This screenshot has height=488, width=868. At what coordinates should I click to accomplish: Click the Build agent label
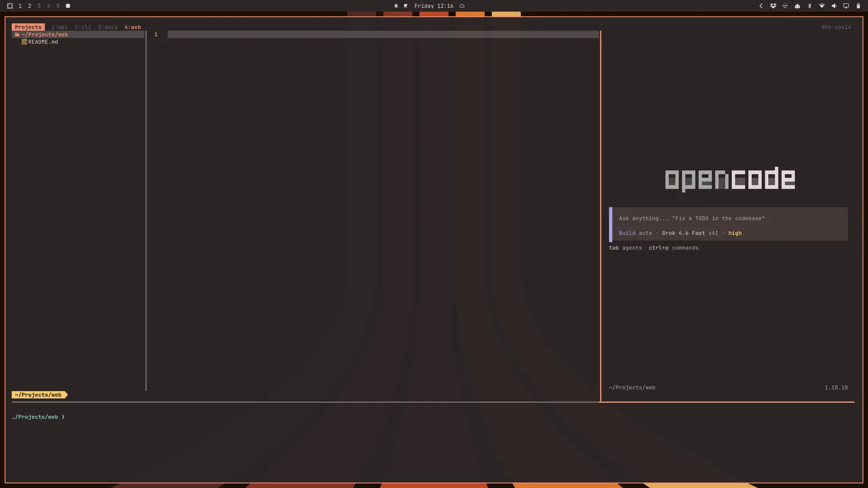[627, 233]
